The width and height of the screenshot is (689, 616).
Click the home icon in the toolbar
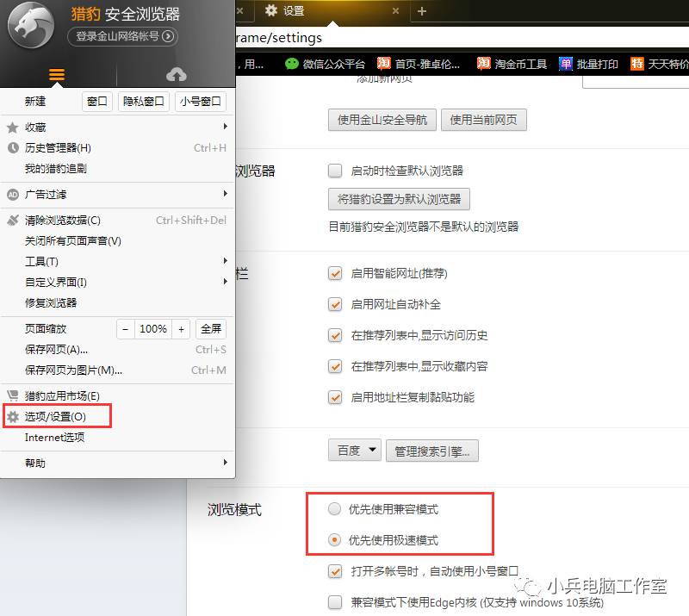click(177, 74)
